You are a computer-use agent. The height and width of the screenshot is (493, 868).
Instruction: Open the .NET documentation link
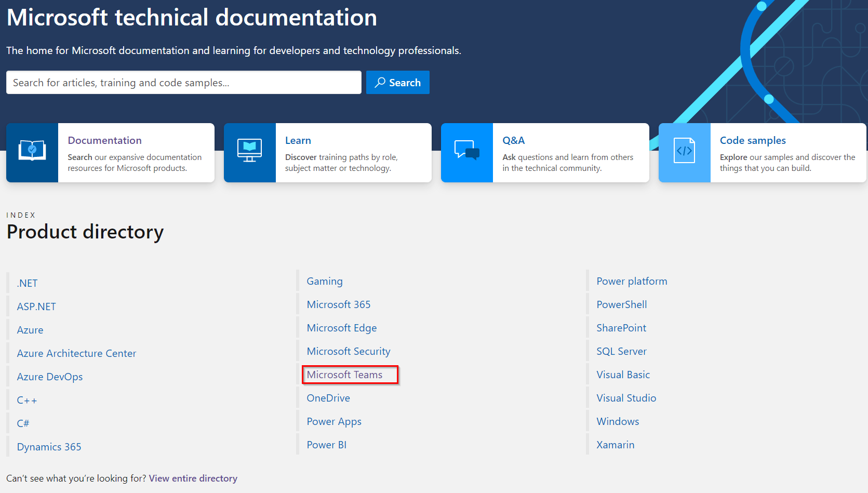(27, 283)
